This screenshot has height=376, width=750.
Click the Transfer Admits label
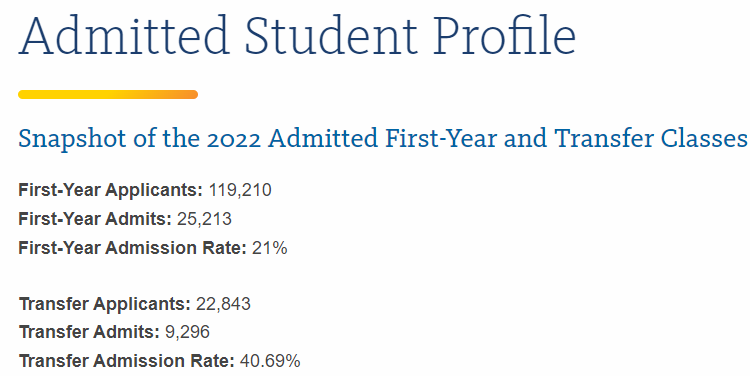point(89,332)
